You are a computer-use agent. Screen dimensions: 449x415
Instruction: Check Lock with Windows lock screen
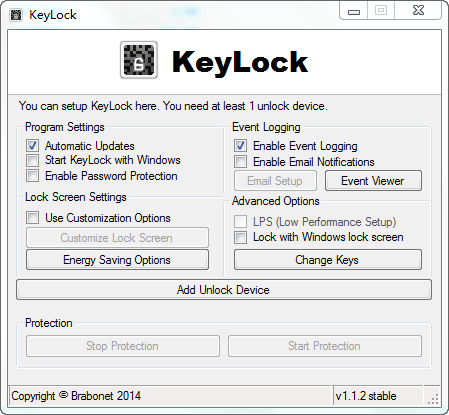tap(240, 237)
